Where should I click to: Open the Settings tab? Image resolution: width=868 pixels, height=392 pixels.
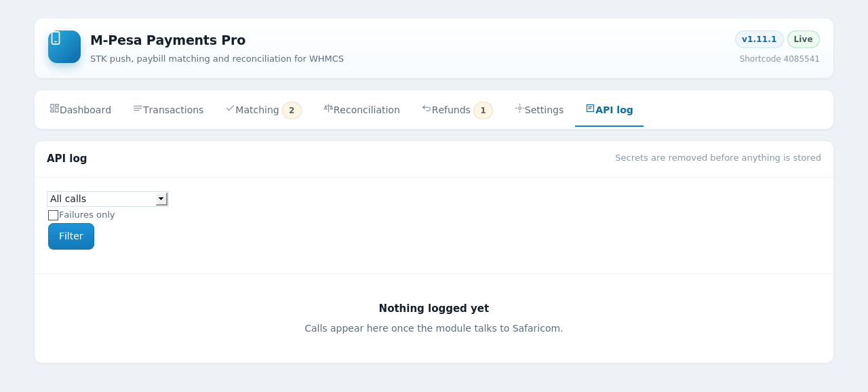click(539, 110)
